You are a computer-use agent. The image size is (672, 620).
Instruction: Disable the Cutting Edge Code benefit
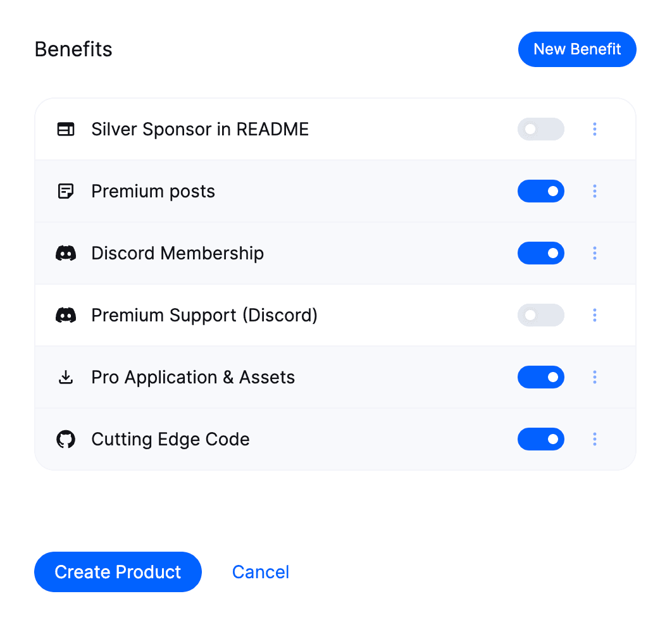click(541, 439)
